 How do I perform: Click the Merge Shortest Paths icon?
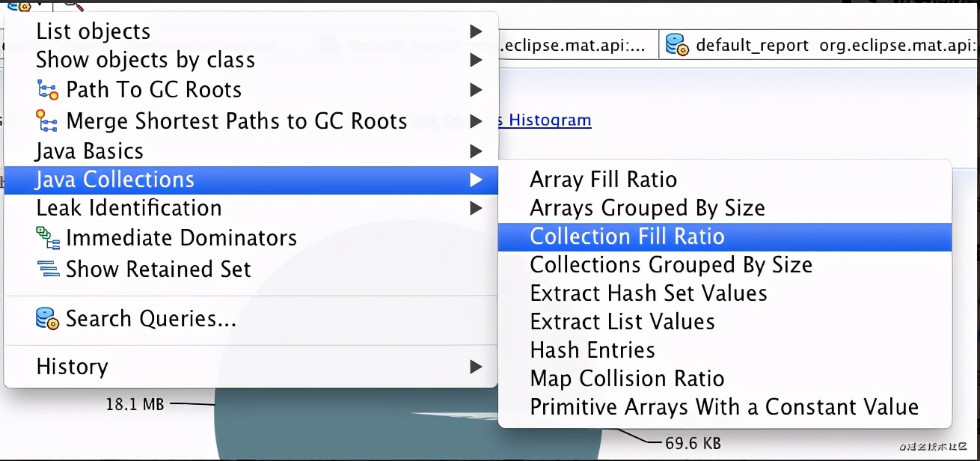[x=47, y=120]
